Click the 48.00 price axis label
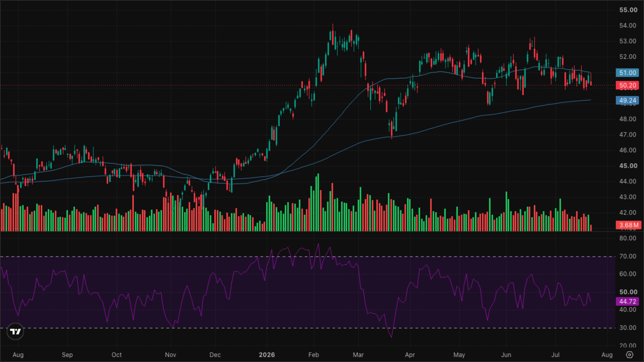This screenshot has width=644, height=362. click(628, 119)
